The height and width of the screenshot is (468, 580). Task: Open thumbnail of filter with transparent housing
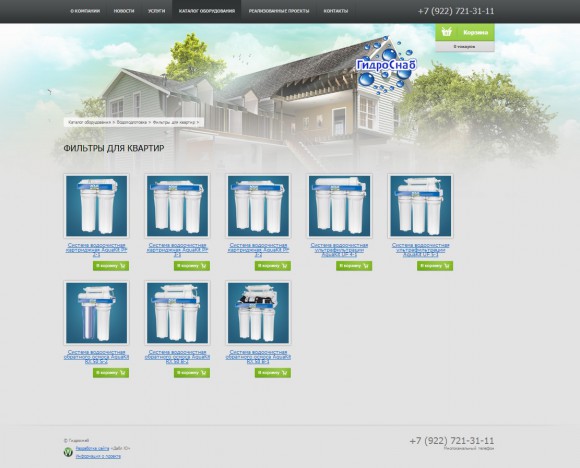click(96, 313)
